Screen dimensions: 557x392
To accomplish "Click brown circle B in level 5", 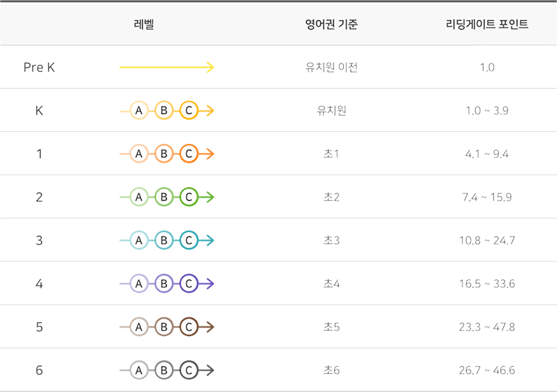I will point(164,327).
